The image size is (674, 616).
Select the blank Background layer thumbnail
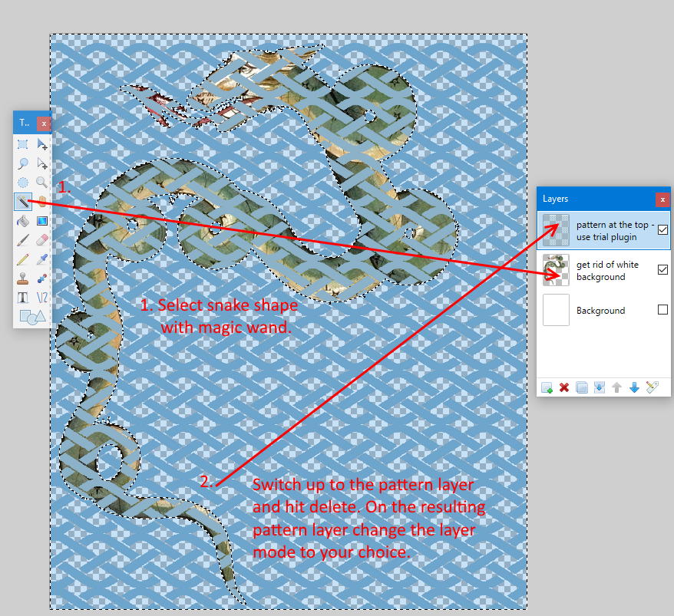(556, 310)
